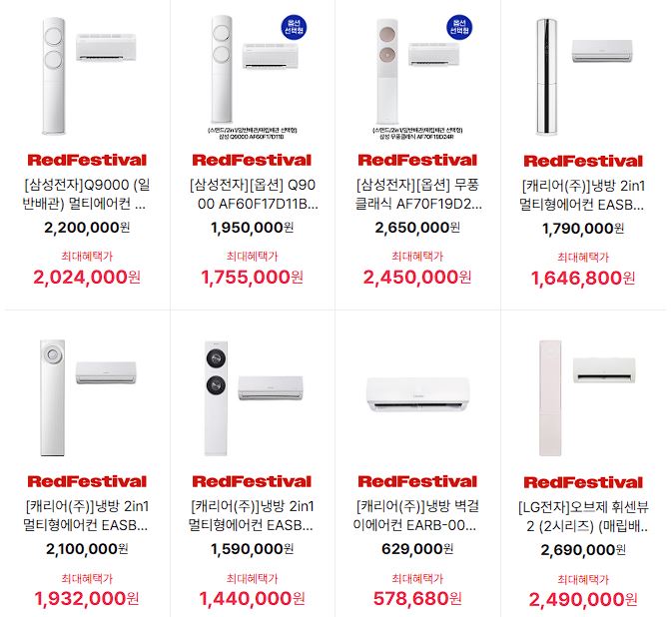Click RedFestival logo above LG 오브제 휘센뷰

[583, 482]
